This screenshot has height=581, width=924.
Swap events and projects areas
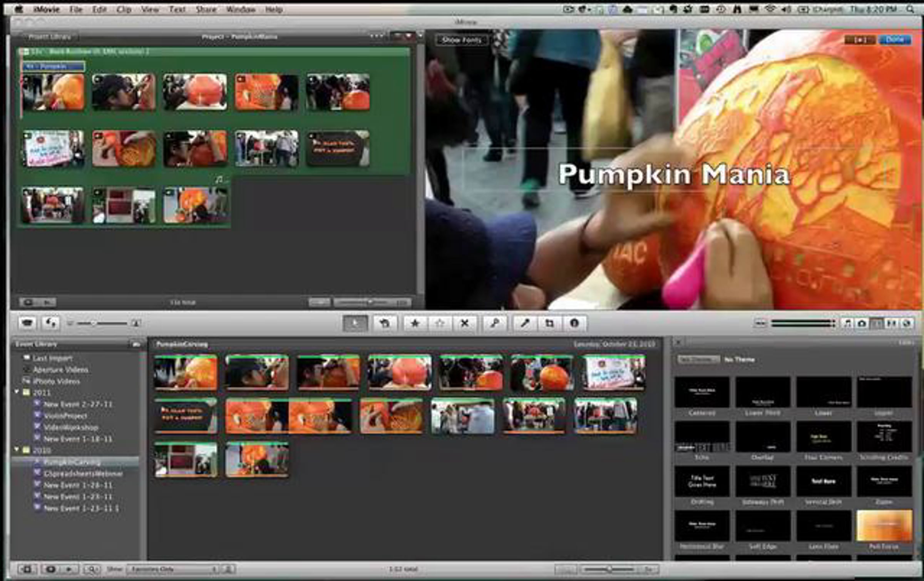pos(51,323)
